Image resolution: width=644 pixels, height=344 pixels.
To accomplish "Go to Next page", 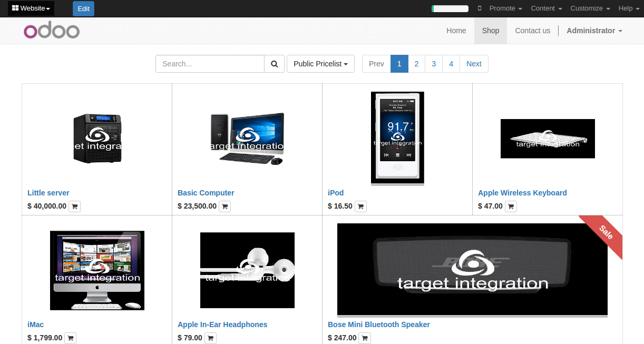I will point(474,64).
